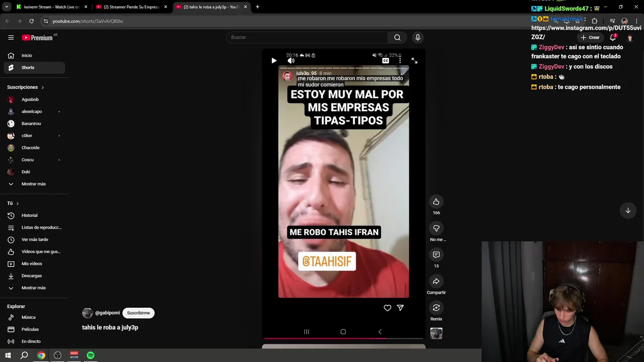Open the comments panel with 15 comments

[x=436, y=255]
